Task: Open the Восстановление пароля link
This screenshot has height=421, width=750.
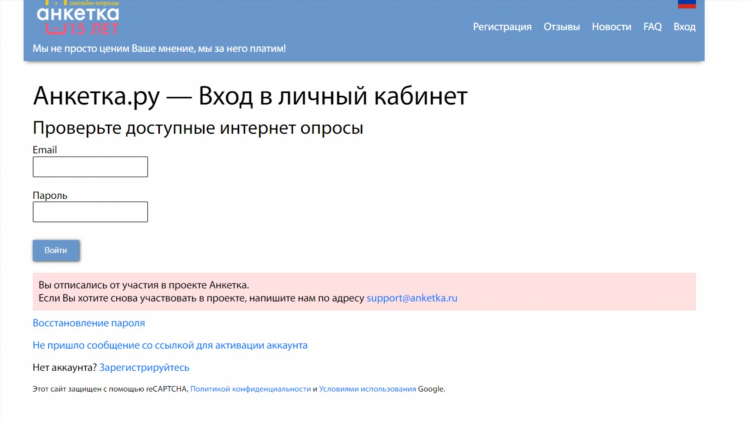Action: click(x=88, y=323)
